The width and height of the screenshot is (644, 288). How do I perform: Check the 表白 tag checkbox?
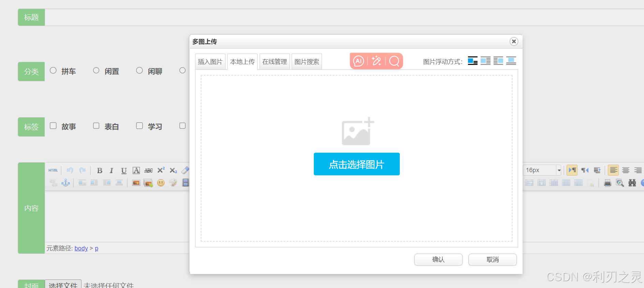coord(96,126)
